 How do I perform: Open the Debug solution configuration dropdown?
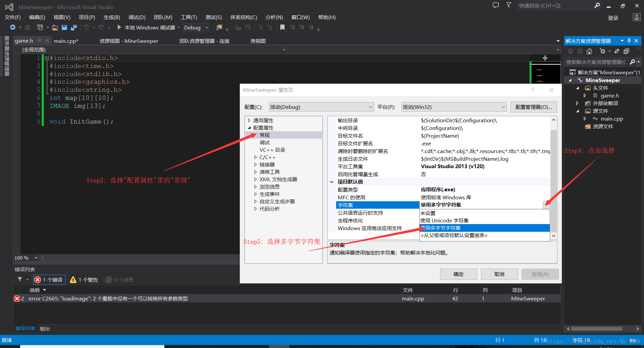pos(197,27)
